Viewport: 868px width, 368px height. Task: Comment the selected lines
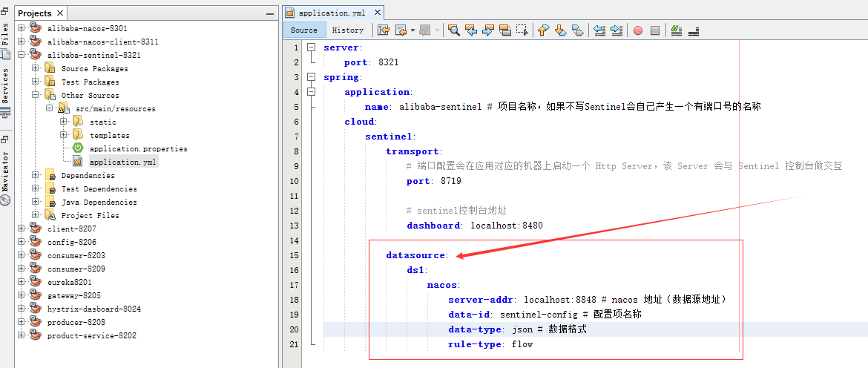pos(676,30)
